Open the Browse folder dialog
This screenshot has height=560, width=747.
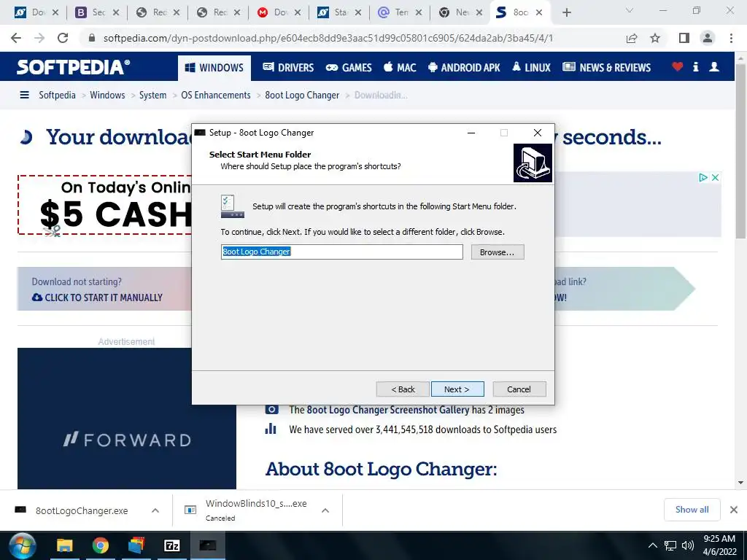tap(498, 252)
